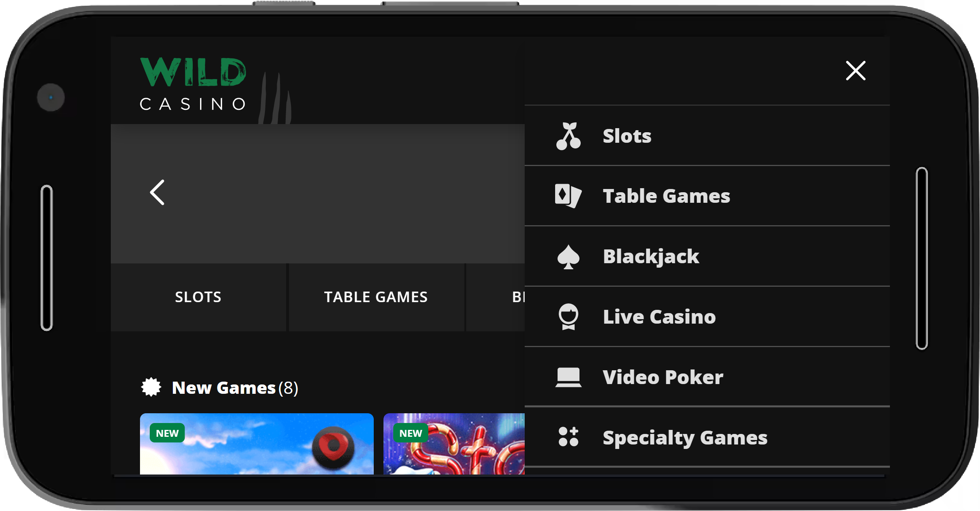Image resolution: width=980 pixels, height=511 pixels.
Task: Open the first NEW game thumbnail
Action: (256, 444)
